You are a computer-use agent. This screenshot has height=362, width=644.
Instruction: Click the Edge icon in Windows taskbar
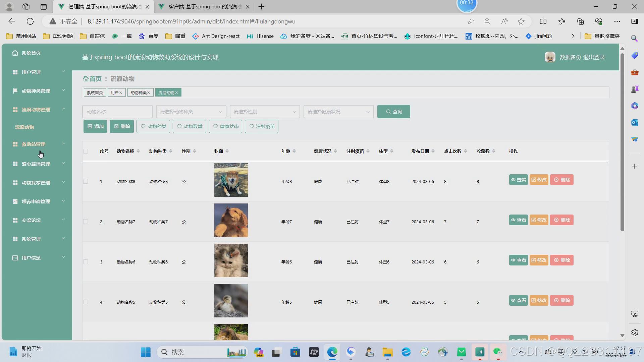point(332,352)
